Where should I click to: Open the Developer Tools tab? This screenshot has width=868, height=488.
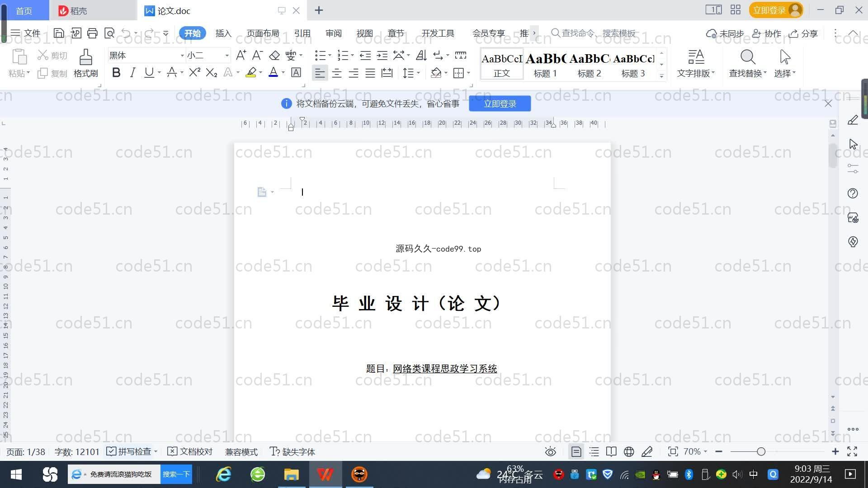click(x=438, y=33)
